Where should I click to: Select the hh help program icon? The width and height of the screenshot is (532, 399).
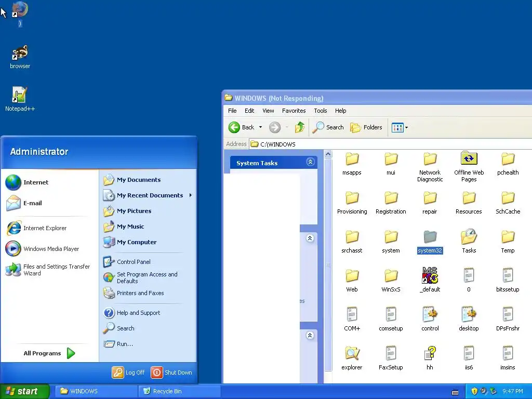[x=430, y=358]
